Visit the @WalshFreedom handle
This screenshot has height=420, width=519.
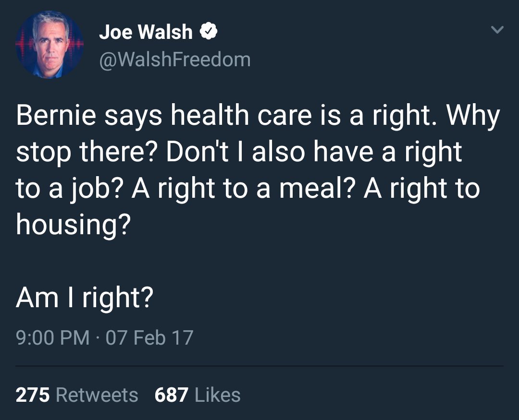point(175,60)
